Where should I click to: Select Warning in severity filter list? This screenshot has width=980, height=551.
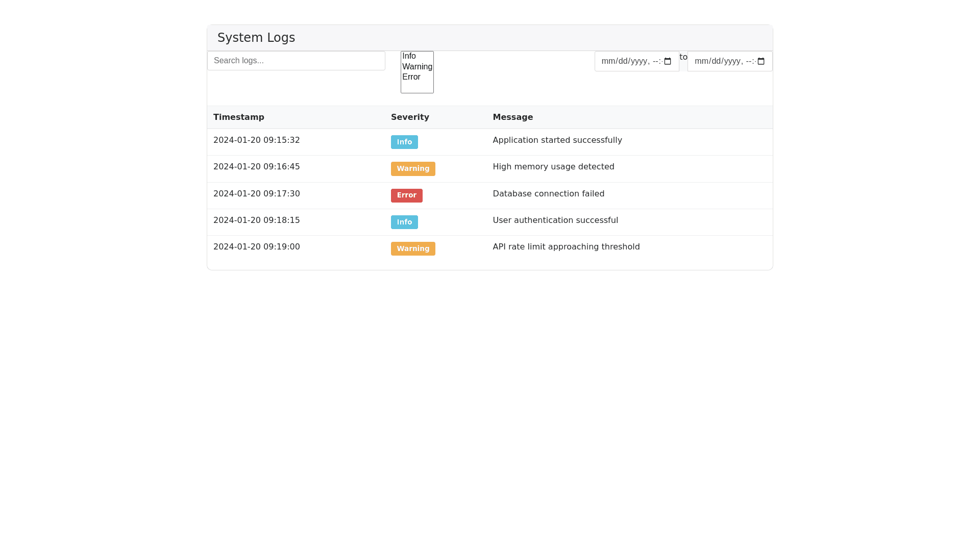pos(416,66)
